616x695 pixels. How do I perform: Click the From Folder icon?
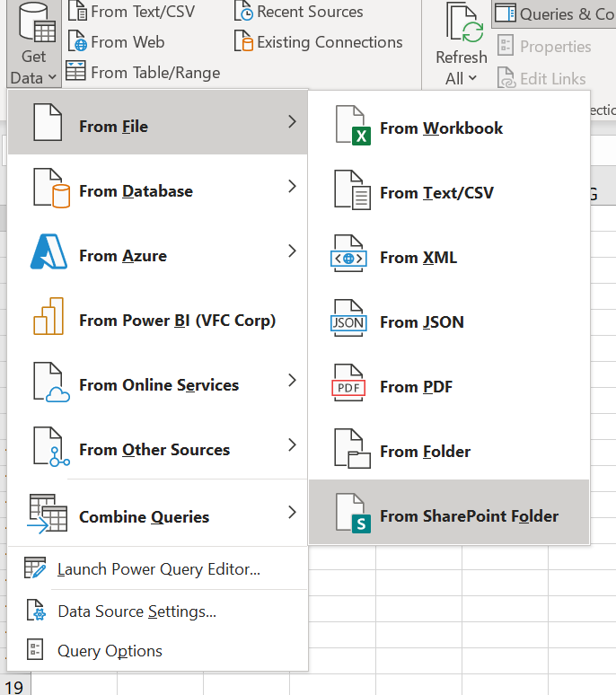point(353,449)
